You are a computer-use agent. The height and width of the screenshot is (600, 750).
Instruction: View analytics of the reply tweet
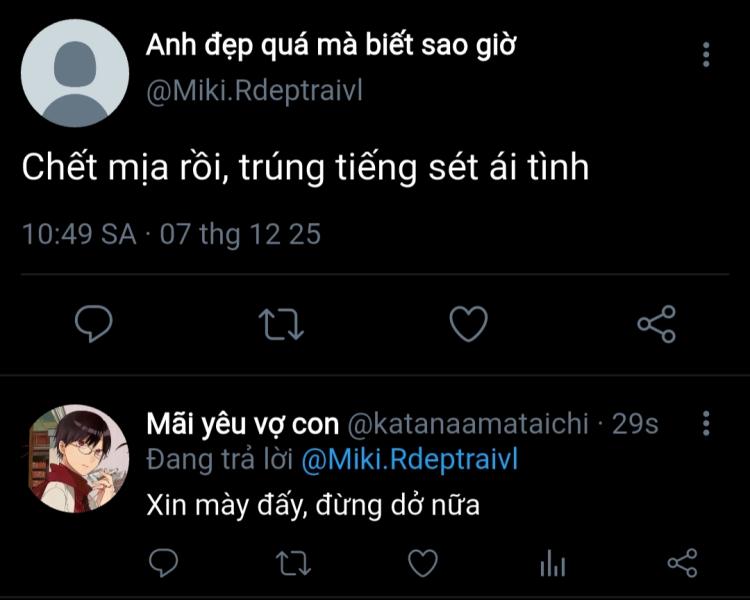(552, 564)
